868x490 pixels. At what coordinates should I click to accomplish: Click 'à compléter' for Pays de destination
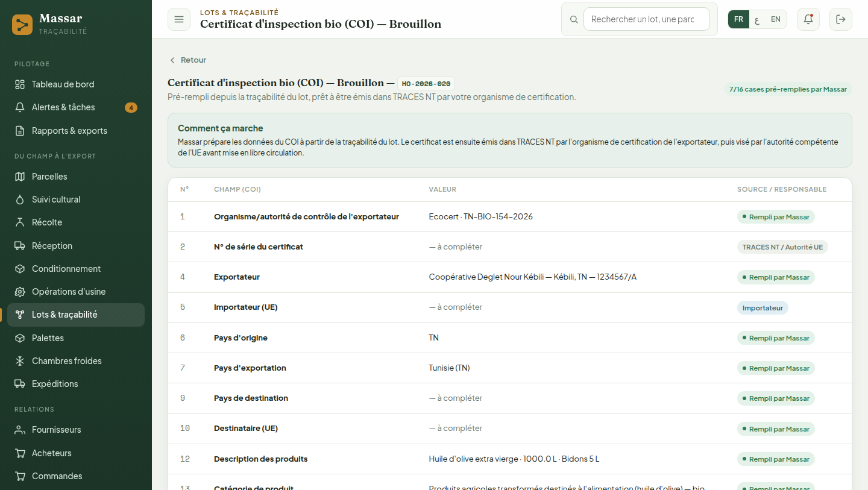[x=456, y=398]
